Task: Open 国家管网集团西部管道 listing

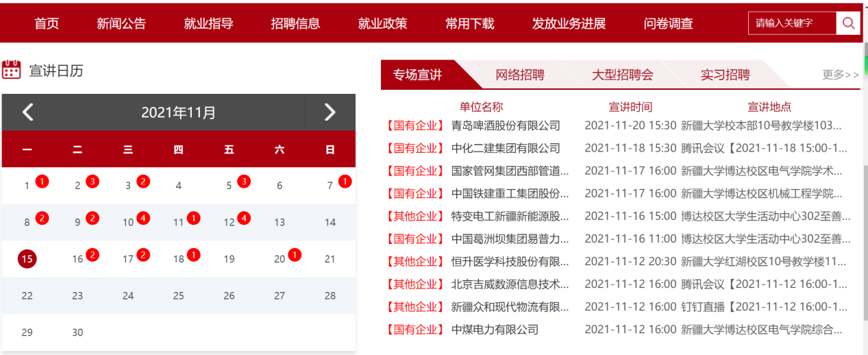Action: pos(510,171)
